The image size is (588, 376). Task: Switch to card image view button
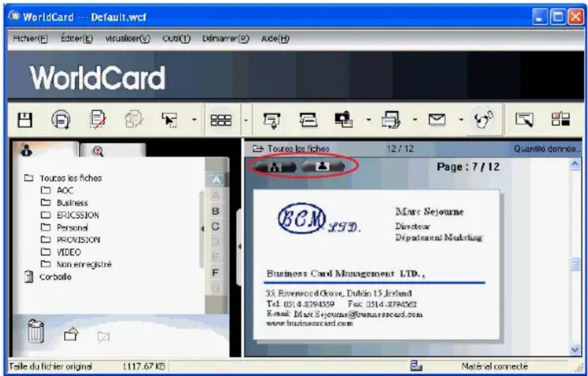point(323,166)
